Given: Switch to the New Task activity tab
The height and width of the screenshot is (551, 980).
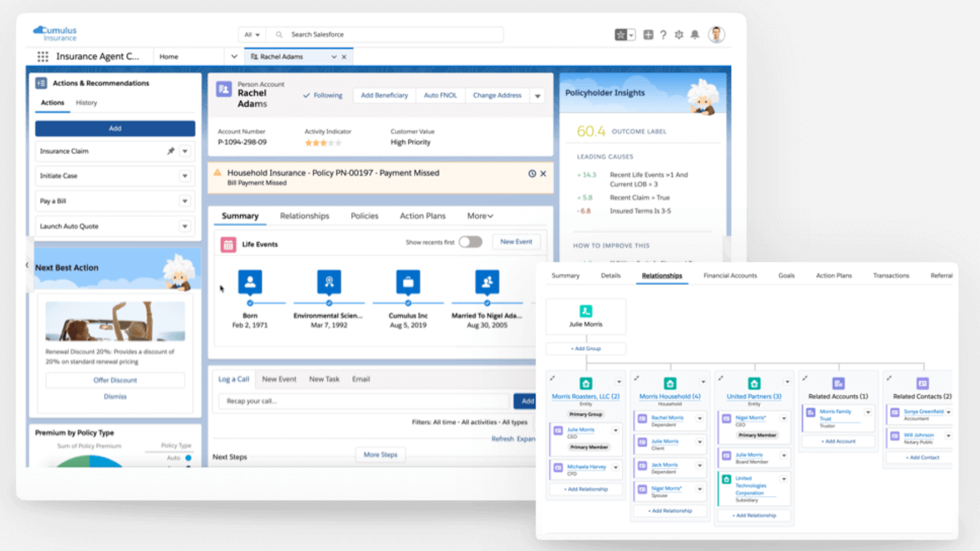Looking at the screenshot, I should coord(324,380).
